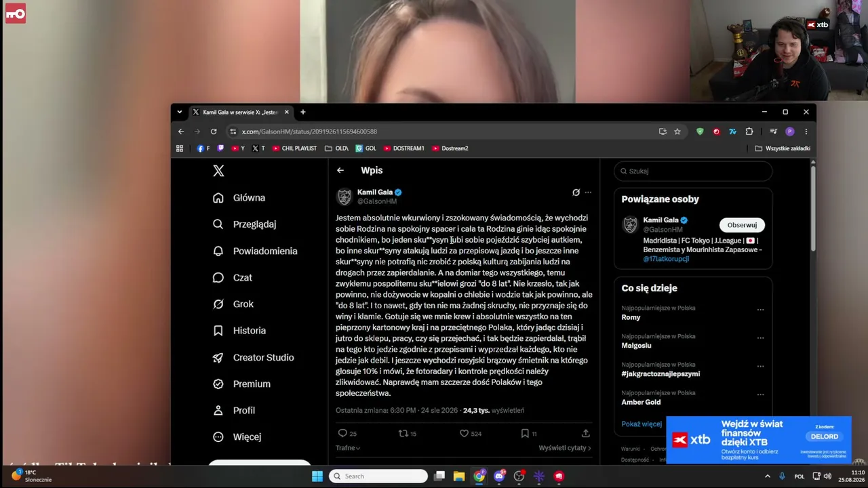Open the Trafne sort dropdown
Screen dimensions: 868x488
click(348, 448)
